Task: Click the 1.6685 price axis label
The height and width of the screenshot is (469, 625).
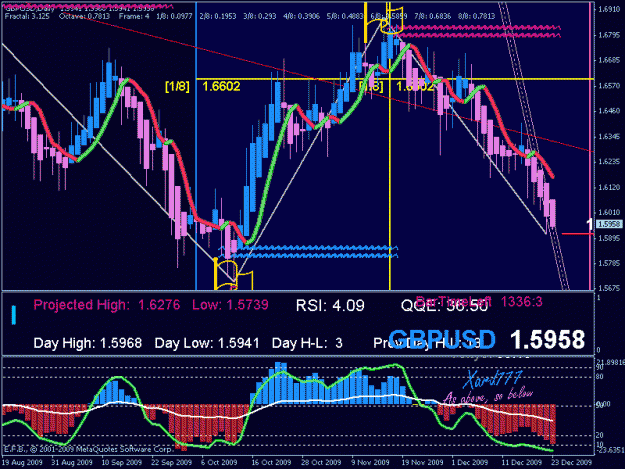Action: 609,60
